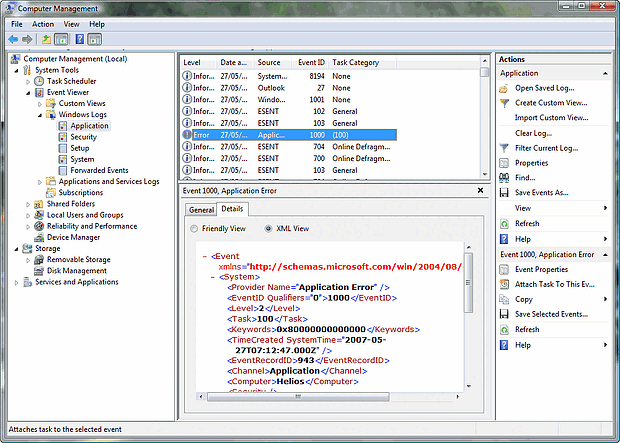Click the blue Help toolbar icon
This screenshot has width=620, height=443.
[x=79, y=39]
